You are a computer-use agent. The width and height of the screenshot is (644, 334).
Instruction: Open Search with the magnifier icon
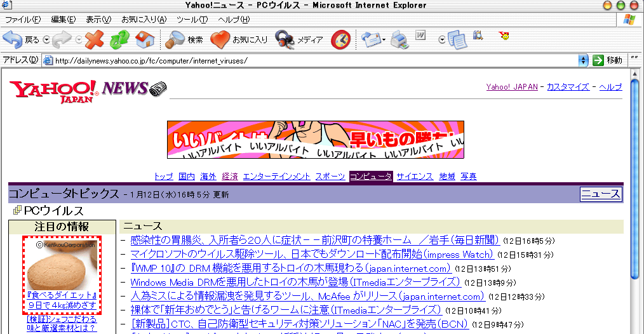point(175,40)
